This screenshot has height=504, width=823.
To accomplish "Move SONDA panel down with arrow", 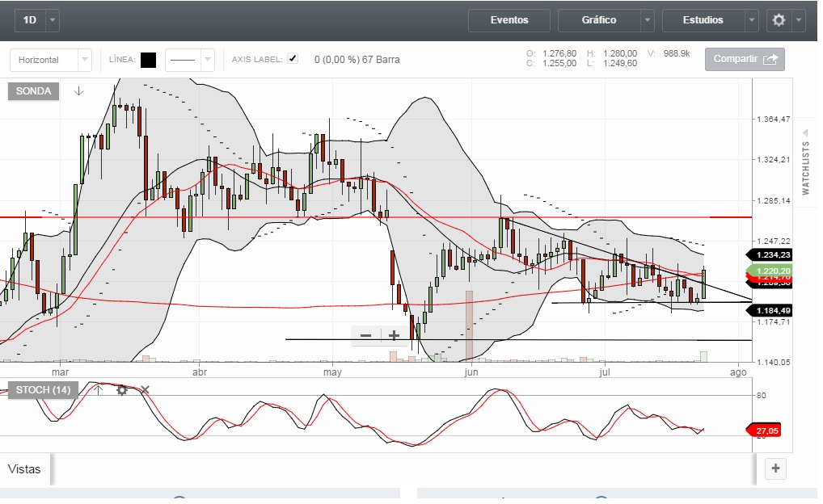I will (x=78, y=91).
